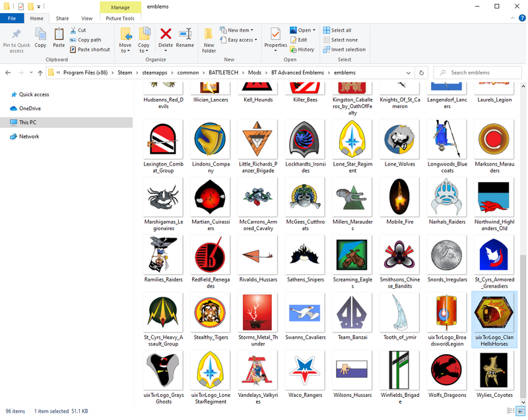
Task: Select Wolfs_Dragoons emblem thumbnail
Action: pos(447,371)
